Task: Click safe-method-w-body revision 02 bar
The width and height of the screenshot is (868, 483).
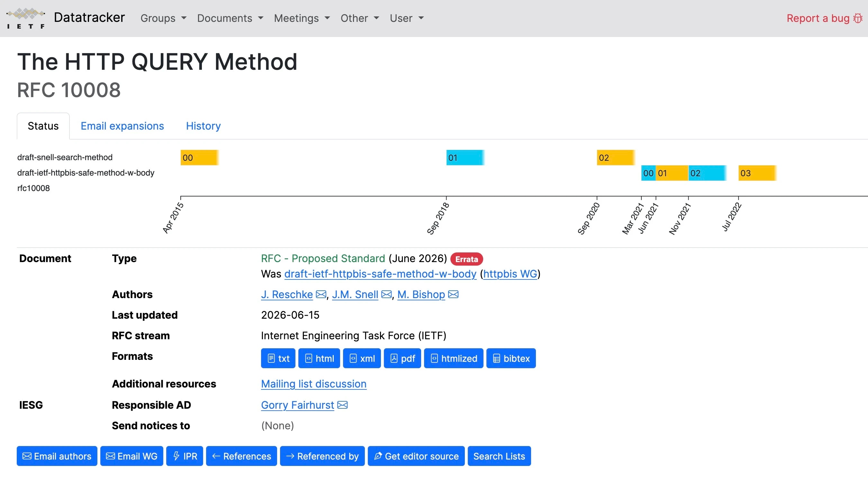Action: [707, 173]
